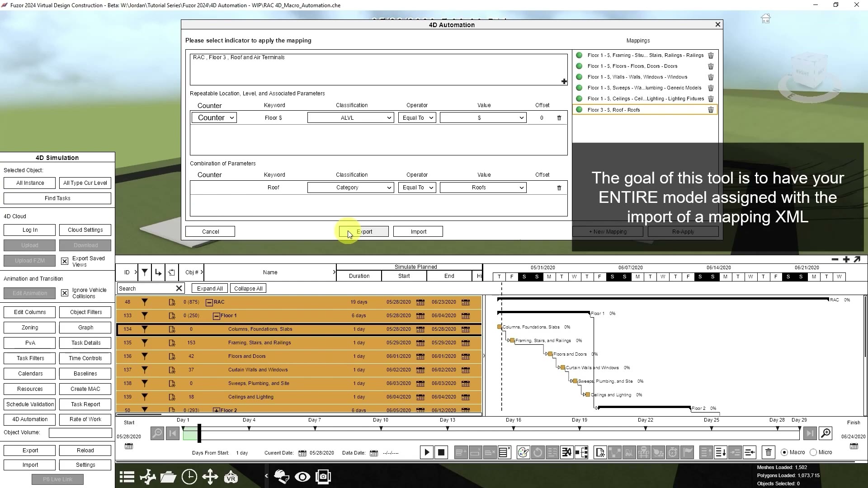868x488 pixels.
Task: Collapse the RAC tree node
Action: click(x=209, y=302)
